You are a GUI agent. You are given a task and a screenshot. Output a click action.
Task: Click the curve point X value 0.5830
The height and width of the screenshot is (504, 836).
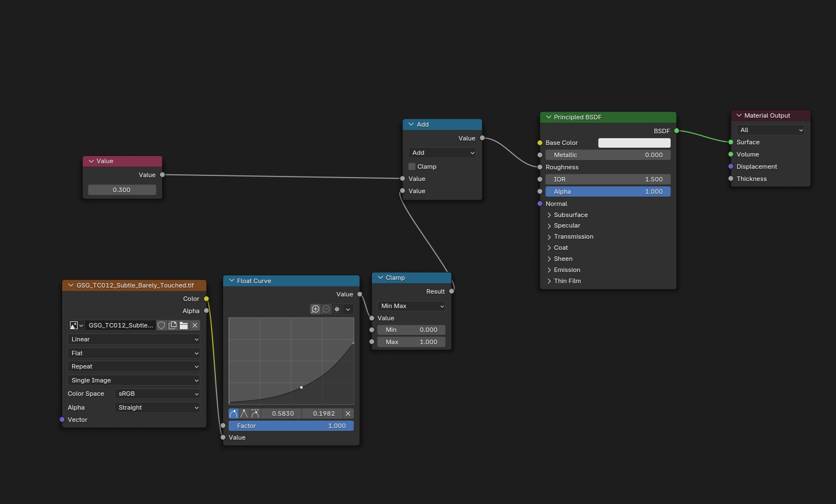[x=283, y=414]
